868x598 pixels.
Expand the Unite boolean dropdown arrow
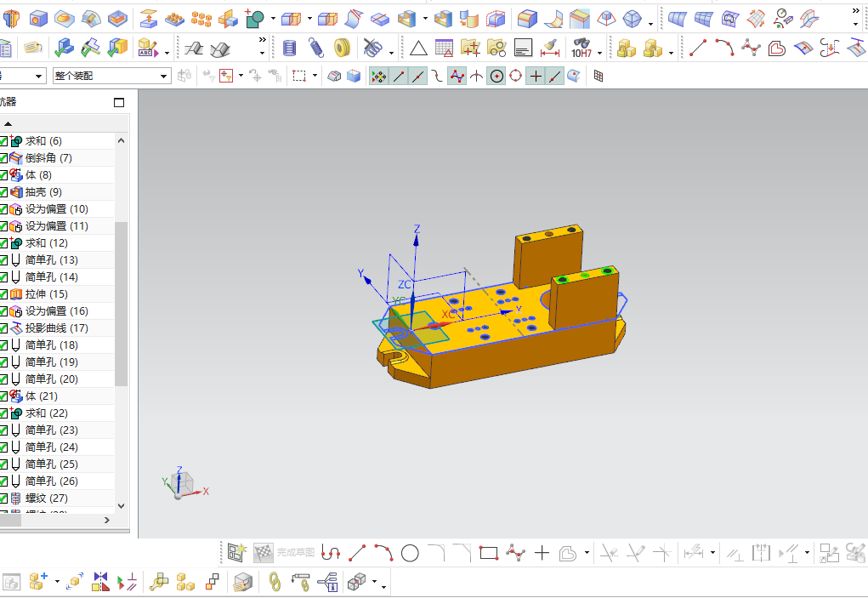pos(273,19)
